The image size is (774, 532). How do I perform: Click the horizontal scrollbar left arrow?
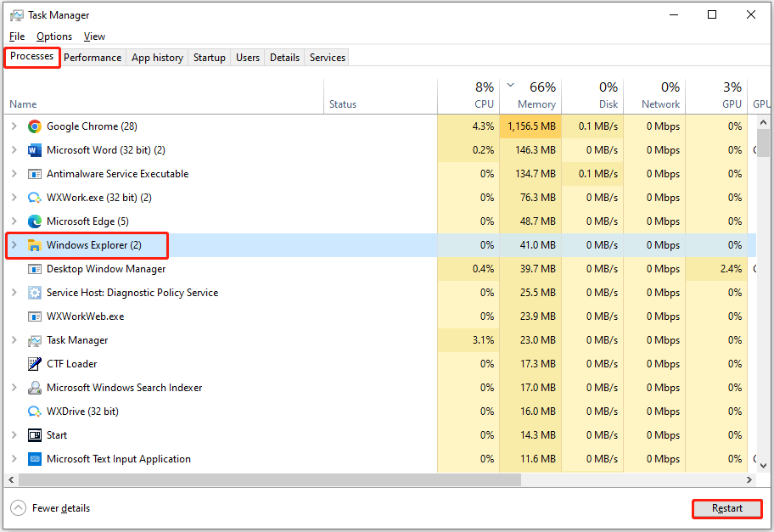11,479
